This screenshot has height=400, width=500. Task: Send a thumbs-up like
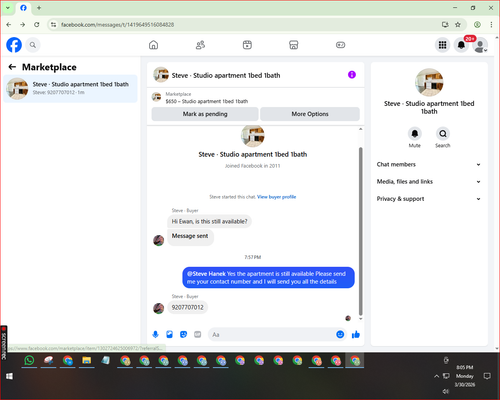356,334
